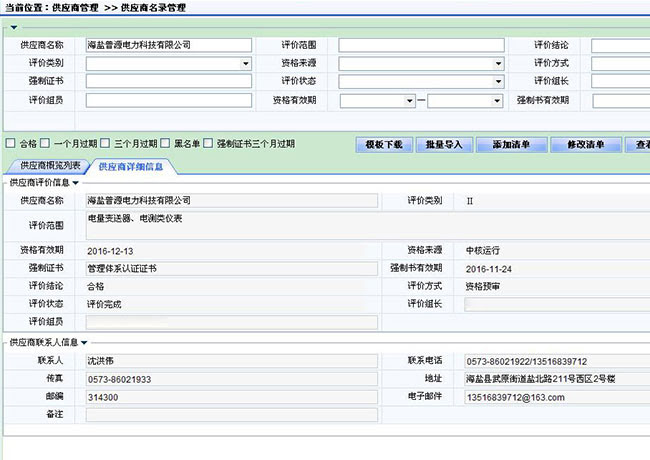Expand the 资格来源 dropdown list
Screen dimensions: 650x460
(497, 63)
